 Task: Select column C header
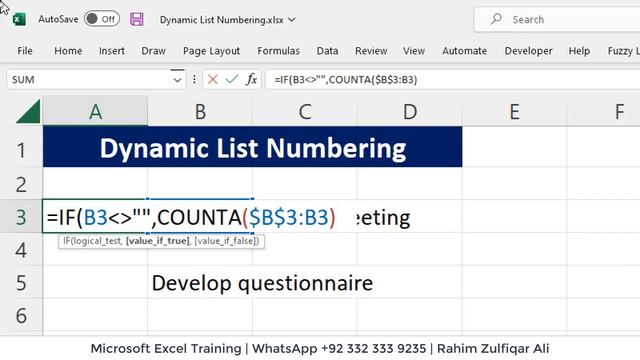305,111
